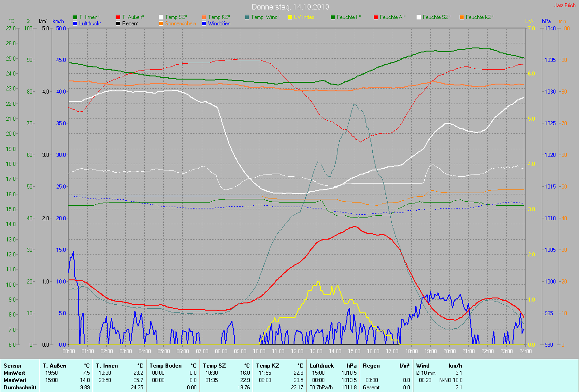The width and height of the screenshot is (579, 392).
Task: Click the blue Windböen legend square
Action: [204, 23]
